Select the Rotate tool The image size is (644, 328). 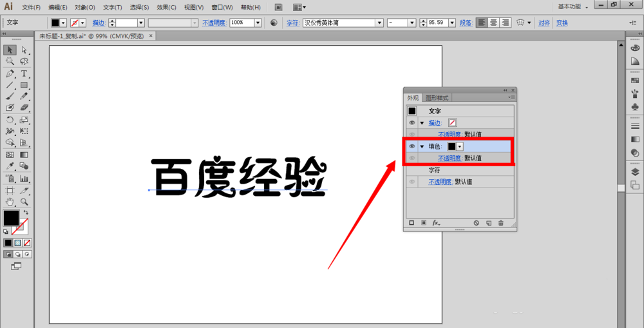[x=10, y=120]
